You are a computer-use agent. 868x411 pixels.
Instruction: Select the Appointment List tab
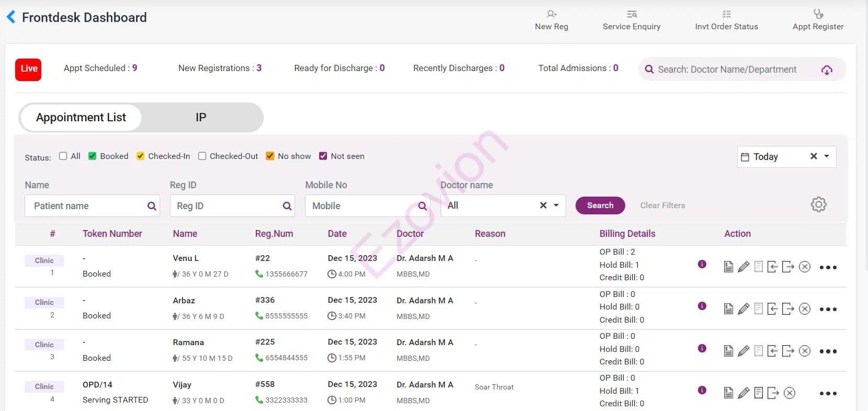coord(81,118)
